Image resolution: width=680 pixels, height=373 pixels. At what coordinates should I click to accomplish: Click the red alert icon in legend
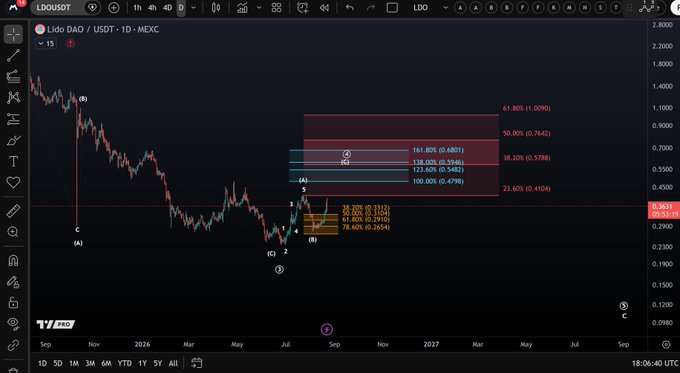point(70,43)
